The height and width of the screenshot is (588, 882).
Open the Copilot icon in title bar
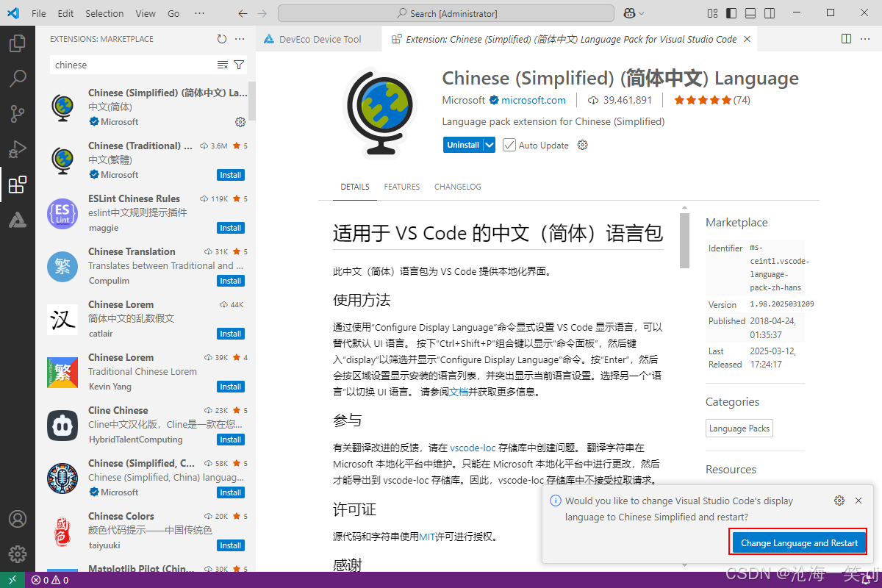629,13
